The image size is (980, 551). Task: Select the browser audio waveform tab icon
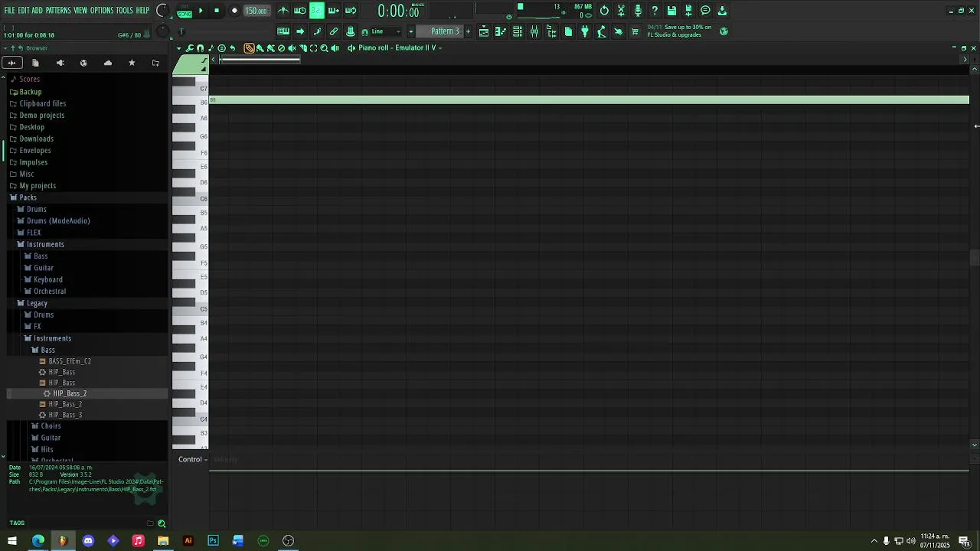click(x=11, y=63)
